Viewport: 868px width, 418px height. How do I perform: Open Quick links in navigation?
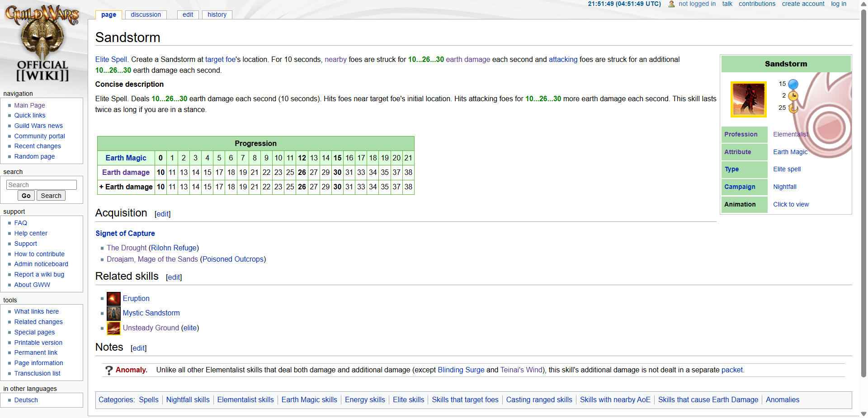(30, 115)
